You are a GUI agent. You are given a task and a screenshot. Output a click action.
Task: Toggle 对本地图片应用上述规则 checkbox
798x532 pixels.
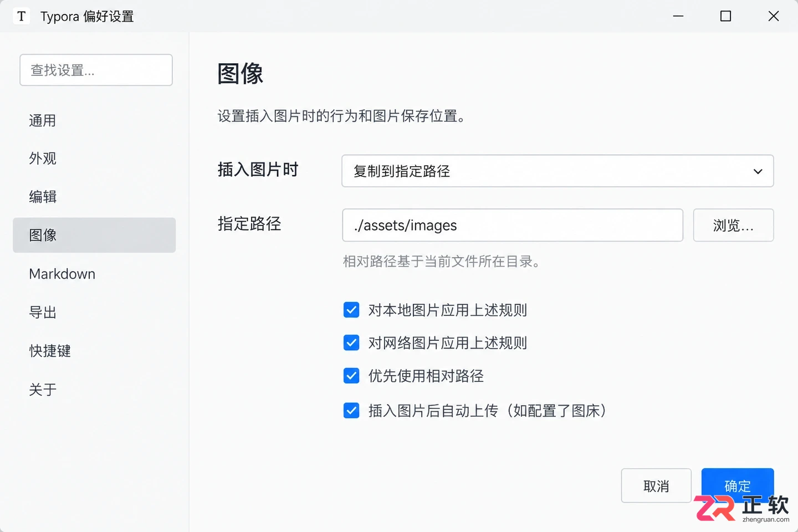pos(351,310)
